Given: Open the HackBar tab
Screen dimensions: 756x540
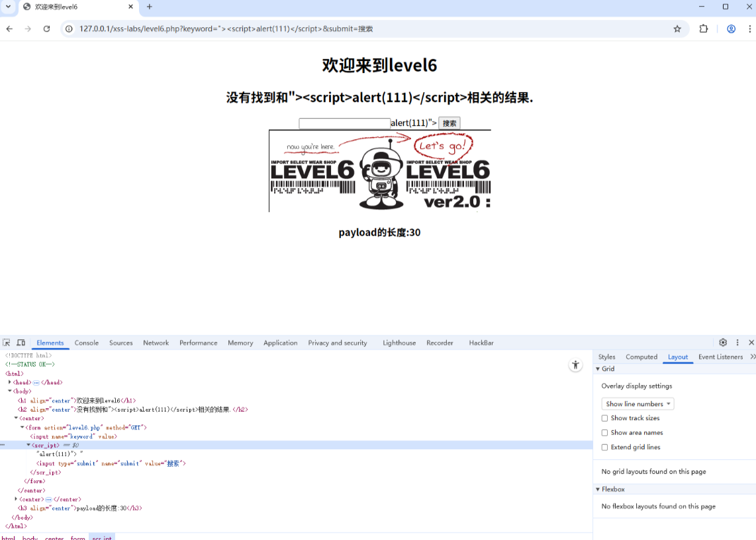Looking at the screenshot, I should tap(481, 343).
